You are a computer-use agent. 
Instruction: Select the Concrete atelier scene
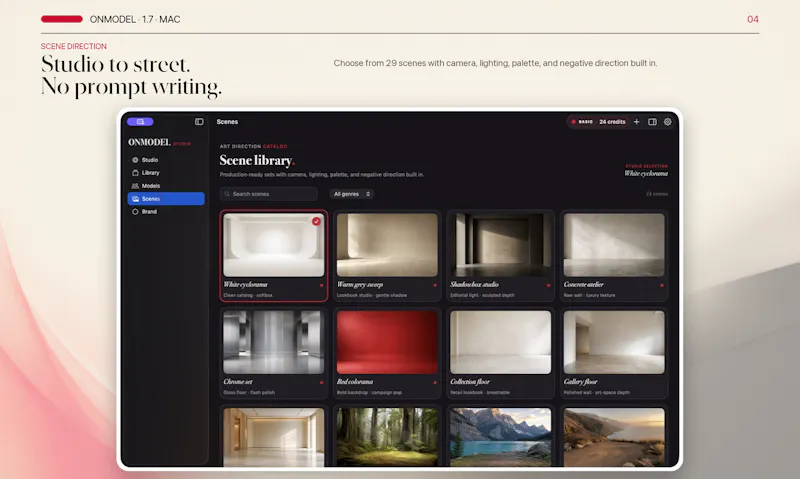click(614, 256)
